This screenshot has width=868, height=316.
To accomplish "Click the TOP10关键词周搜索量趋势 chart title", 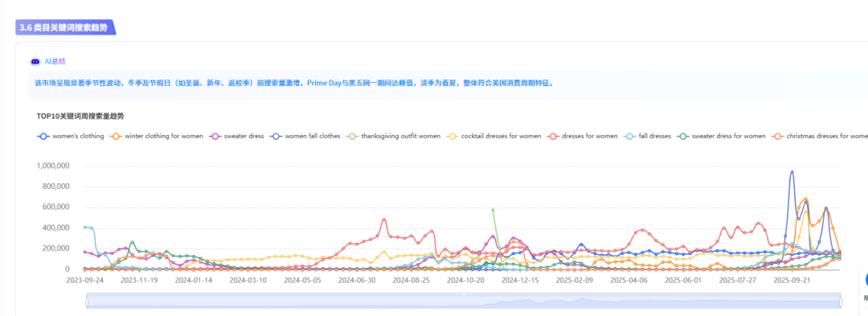I will point(80,117).
